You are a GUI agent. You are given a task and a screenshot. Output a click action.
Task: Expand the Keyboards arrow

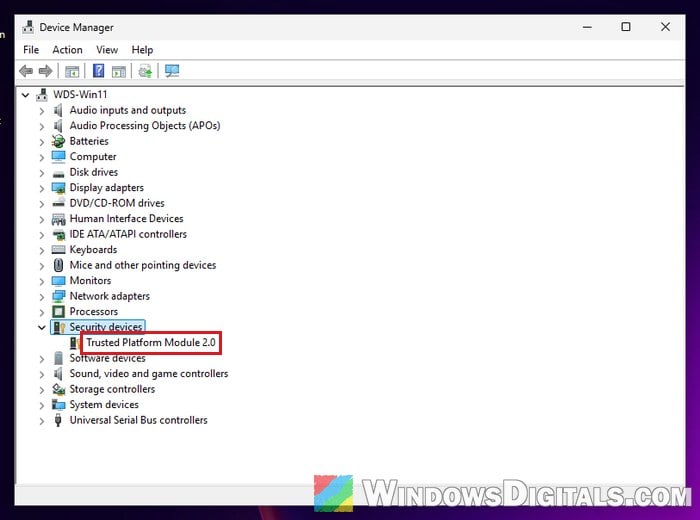tap(42, 250)
